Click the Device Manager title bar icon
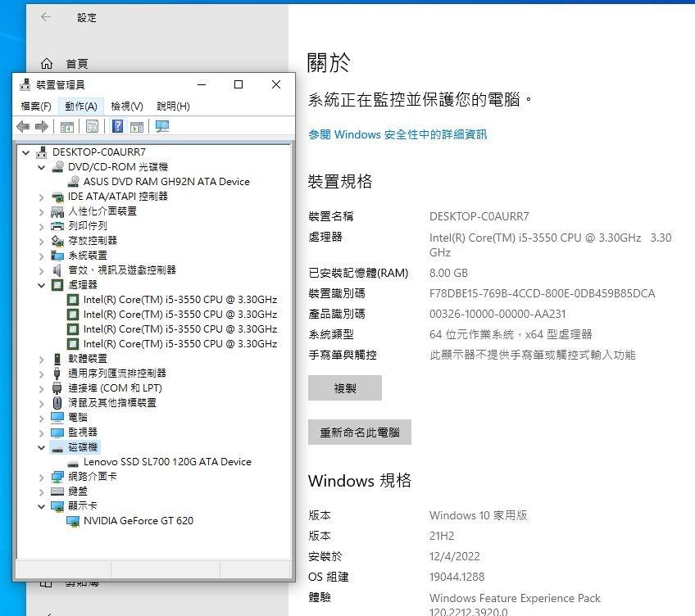Viewport: 695px width, 616px height. pos(25,84)
